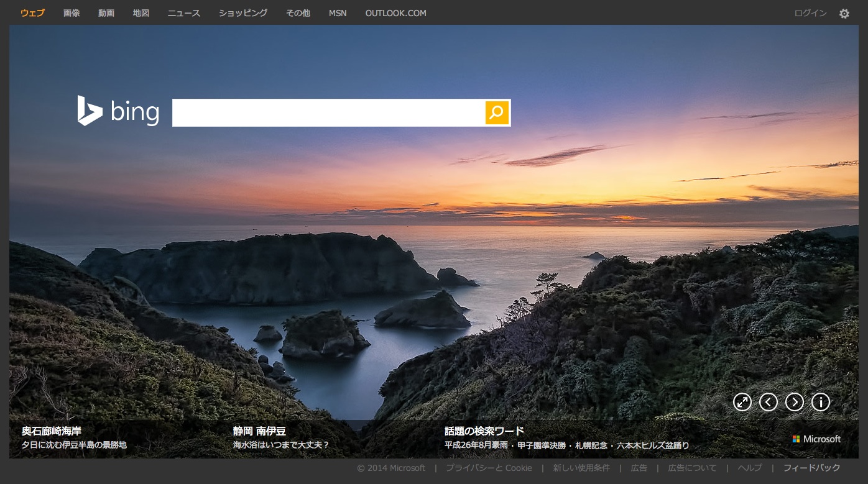Click in the Bing search box
The image size is (868, 484).
coord(328,112)
